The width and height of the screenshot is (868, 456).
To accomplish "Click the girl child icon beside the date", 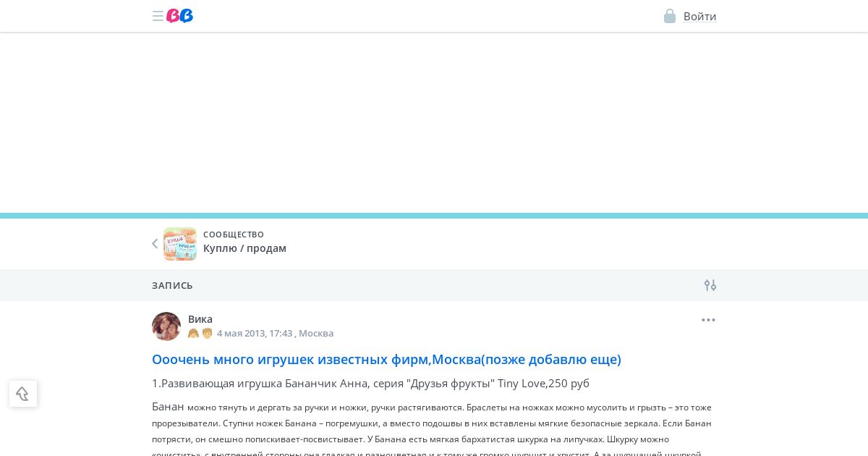I will (193, 334).
